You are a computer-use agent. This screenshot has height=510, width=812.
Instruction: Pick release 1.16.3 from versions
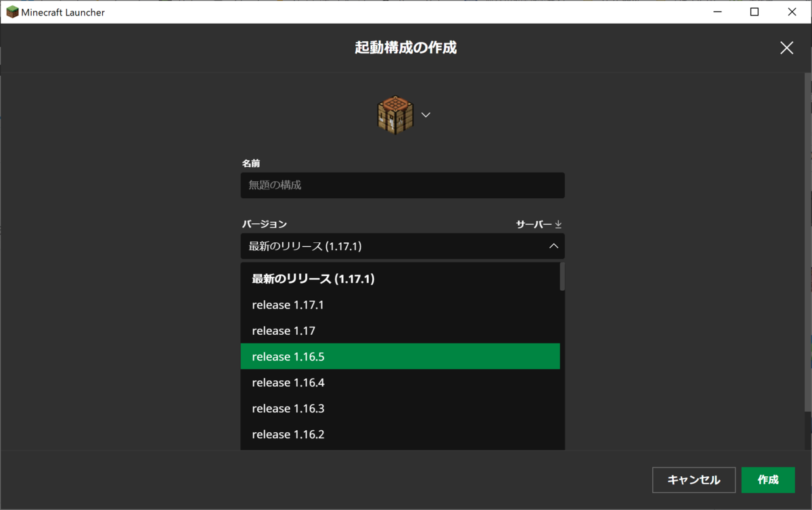pos(400,409)
